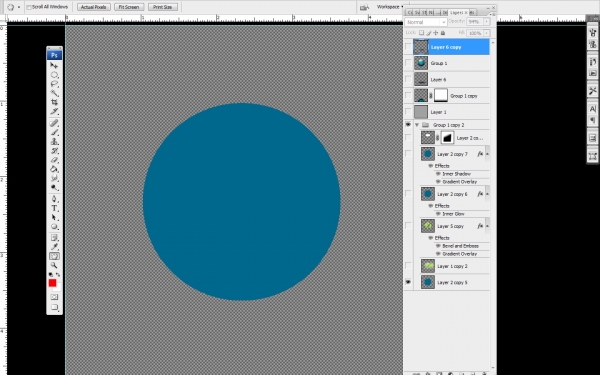Enable Lock transparent pixels

click(421, 33)
